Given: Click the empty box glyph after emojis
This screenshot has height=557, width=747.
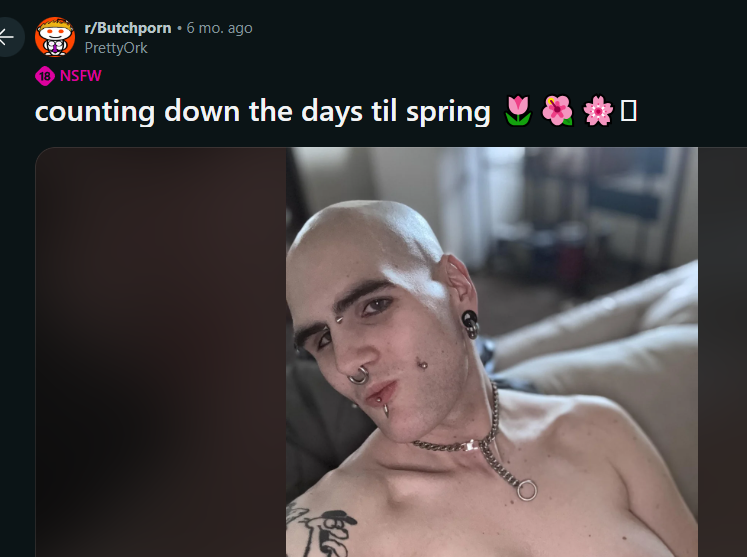Looking at the screenshot, I should click(x=628, y=111).
